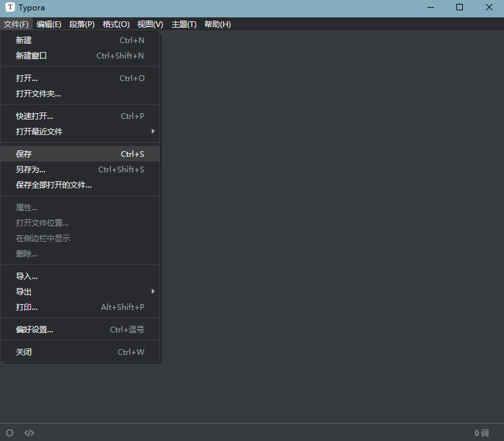The height and width of the screenshot is (441, 504).
Task: Maximize the Typora window
Action: (x=460, y=8)
